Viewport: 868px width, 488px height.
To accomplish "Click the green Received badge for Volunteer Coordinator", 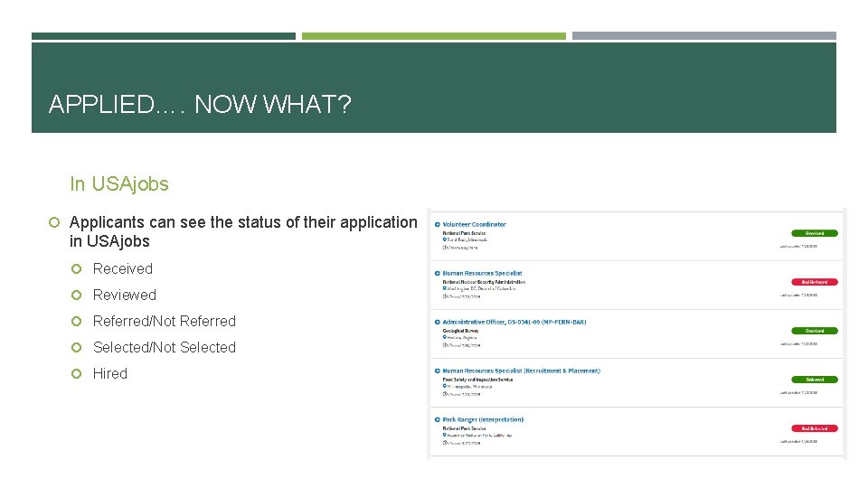I will (x=815, y=233).
